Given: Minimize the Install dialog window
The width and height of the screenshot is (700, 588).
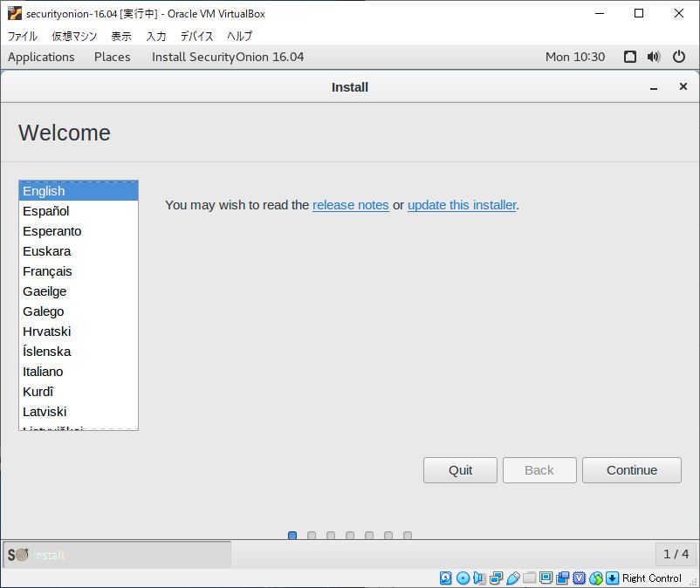Looking at the screenshot, I should (654, 87).
